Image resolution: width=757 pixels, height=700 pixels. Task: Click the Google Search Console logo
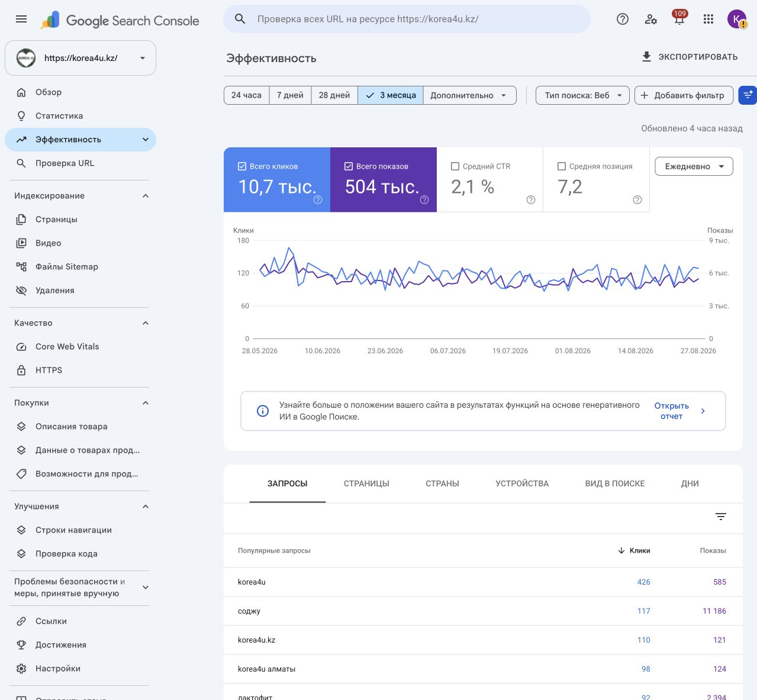coord(120,21)
